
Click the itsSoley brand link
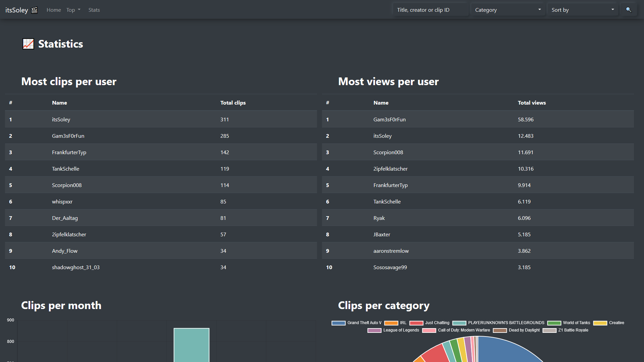point(17,10)
